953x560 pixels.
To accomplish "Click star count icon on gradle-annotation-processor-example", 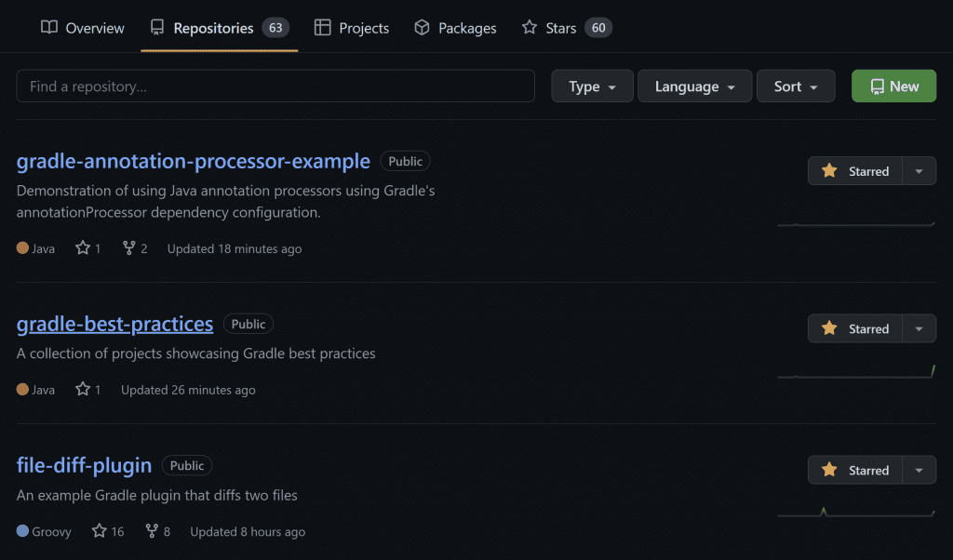I will pyautogui.click(x=83, y=248).
